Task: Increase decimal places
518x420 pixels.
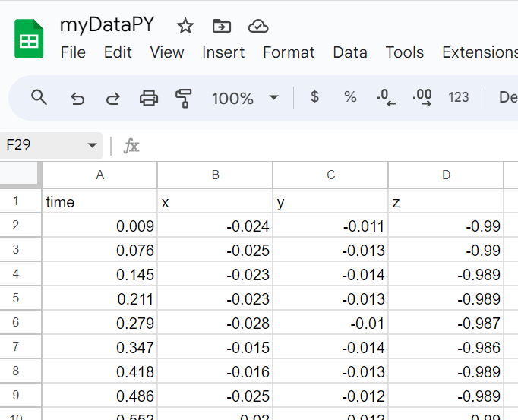Action: coord(422,98)
